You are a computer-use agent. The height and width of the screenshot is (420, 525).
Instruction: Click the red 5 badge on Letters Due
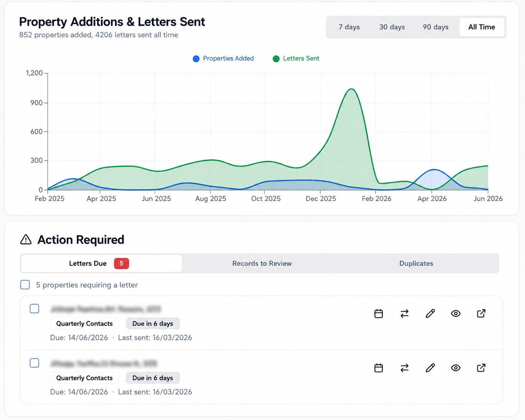coord(121,264)
